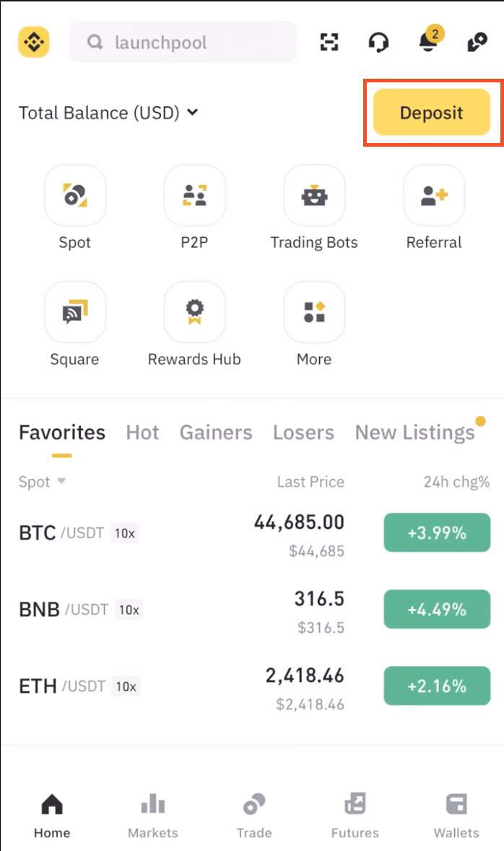Open Trading Bots

click(313, 195)
